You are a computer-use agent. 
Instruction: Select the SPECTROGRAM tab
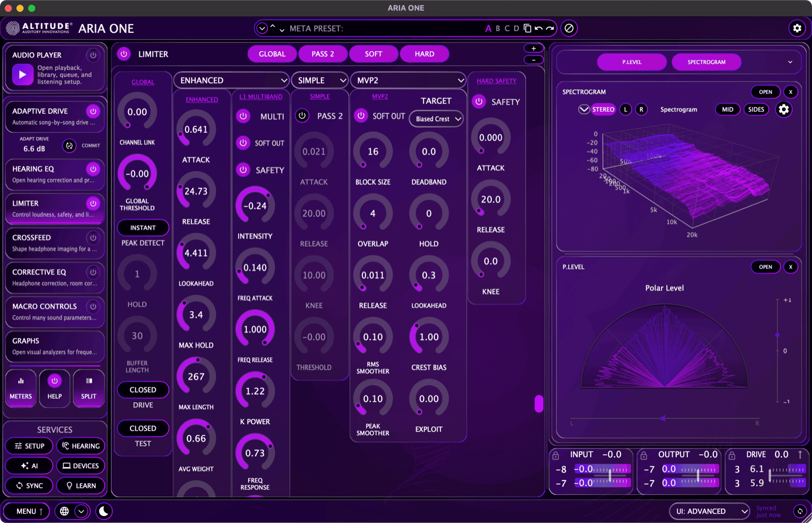coord(706,62)
